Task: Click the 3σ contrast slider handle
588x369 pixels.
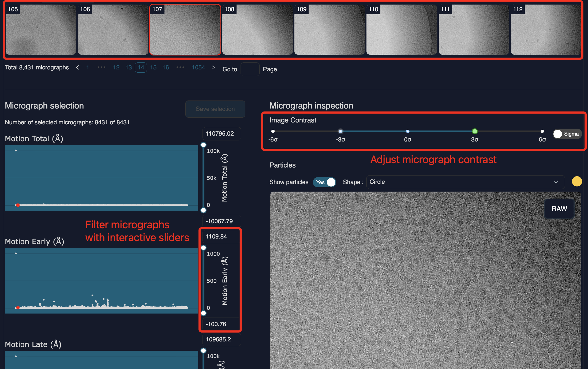Action: (x=474, y=131)
